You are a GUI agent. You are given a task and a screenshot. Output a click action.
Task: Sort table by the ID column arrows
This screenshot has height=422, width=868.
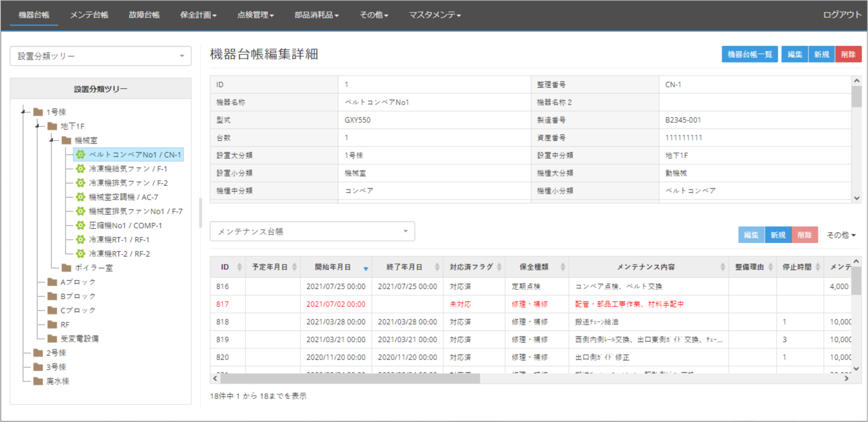239,267
